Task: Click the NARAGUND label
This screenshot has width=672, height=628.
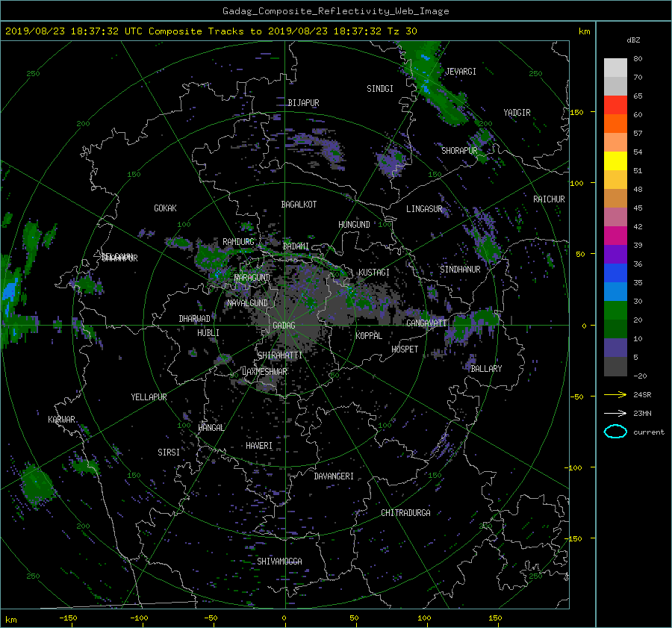Action: click(x=252, y=278)
